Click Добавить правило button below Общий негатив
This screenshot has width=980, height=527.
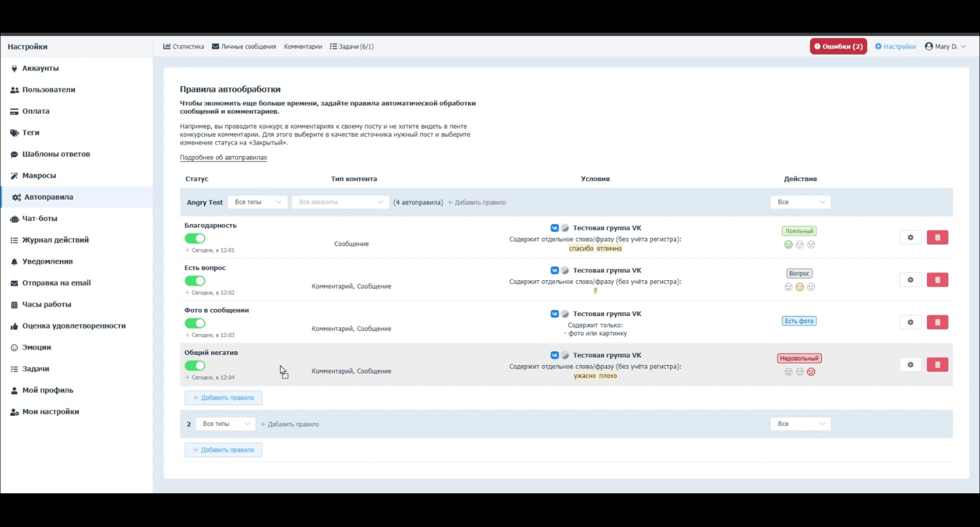click(x=224, y=398)
